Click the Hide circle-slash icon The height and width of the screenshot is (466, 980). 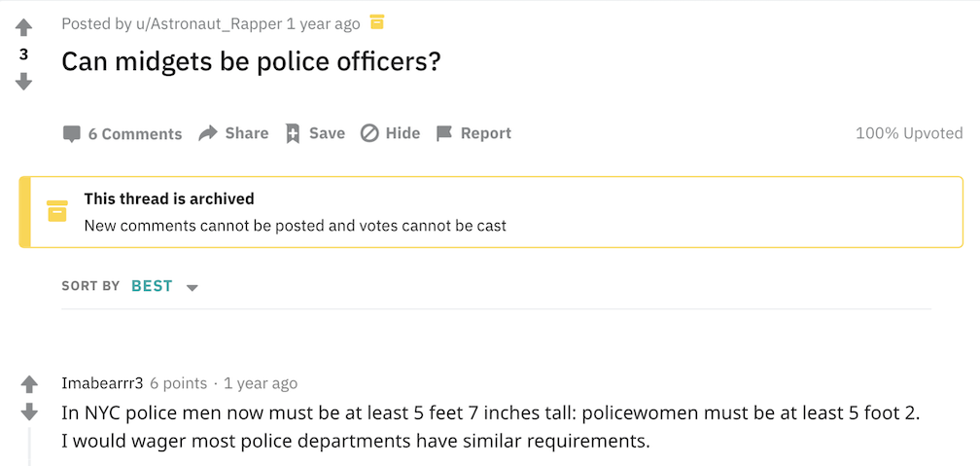pyautogui.click(x=369, y=133)
